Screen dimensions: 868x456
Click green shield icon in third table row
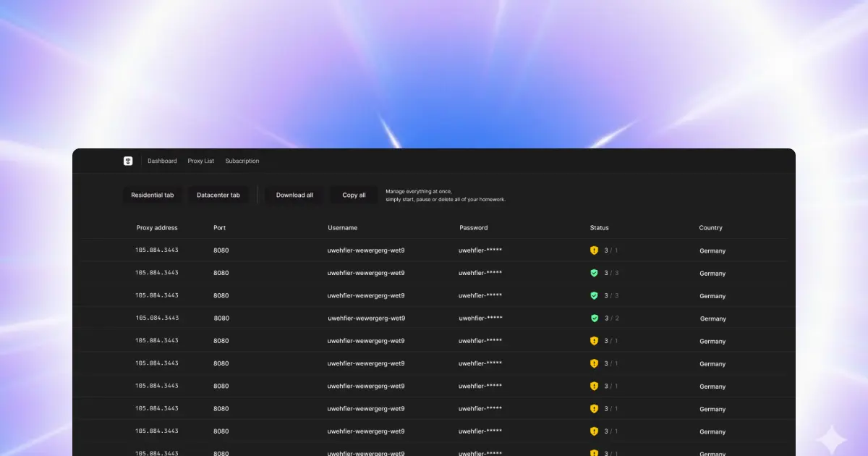(594, 295)
